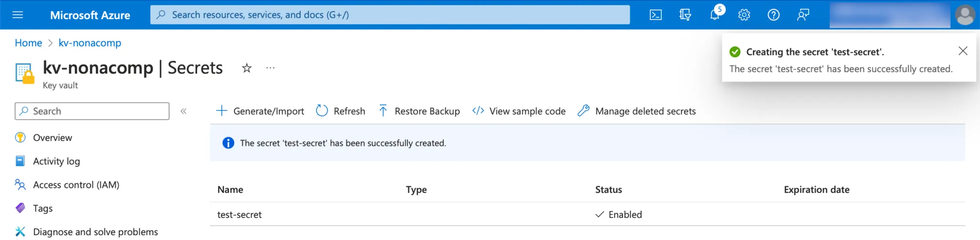Click the Feedback icon in header

click(803, 15)
